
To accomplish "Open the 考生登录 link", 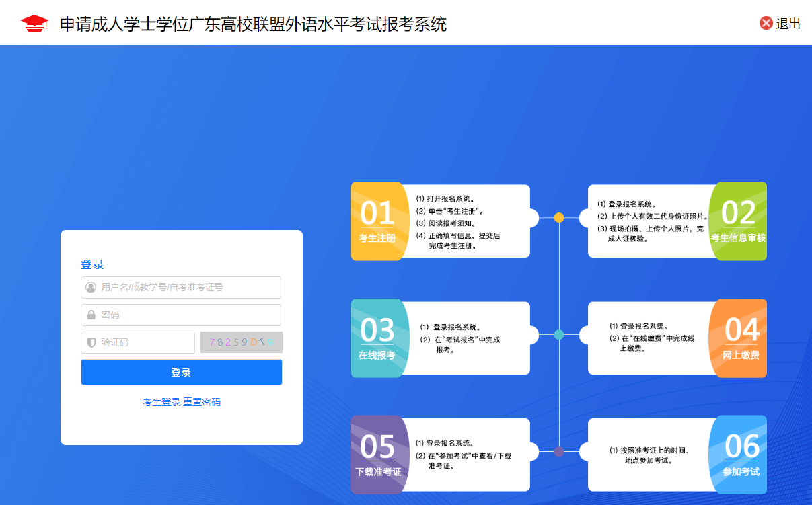I will click(161, 402).
